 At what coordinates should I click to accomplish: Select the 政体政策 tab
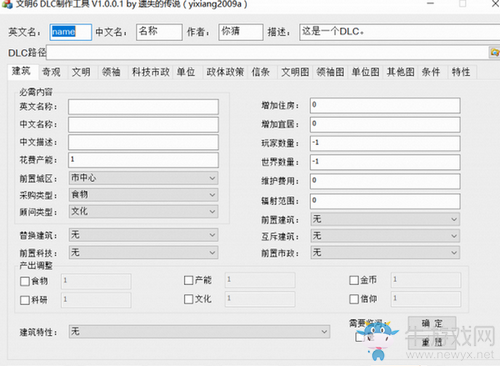pos(225,72)
